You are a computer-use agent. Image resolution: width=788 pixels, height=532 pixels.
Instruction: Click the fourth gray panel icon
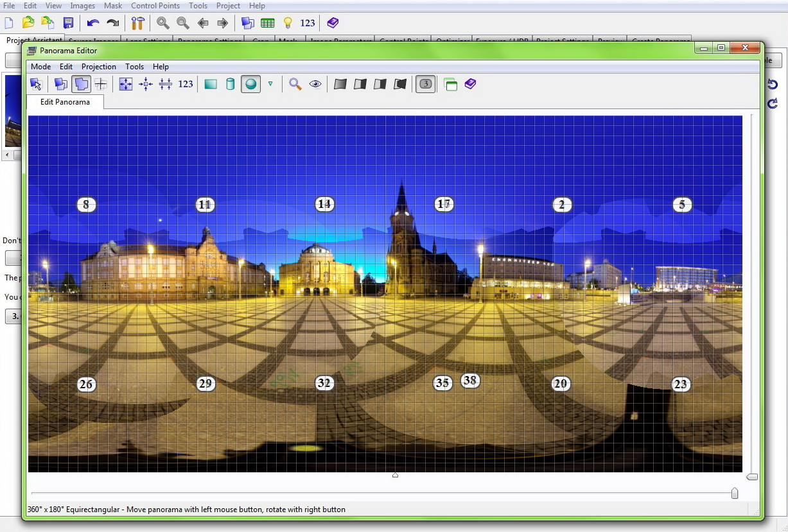point(400,84)
